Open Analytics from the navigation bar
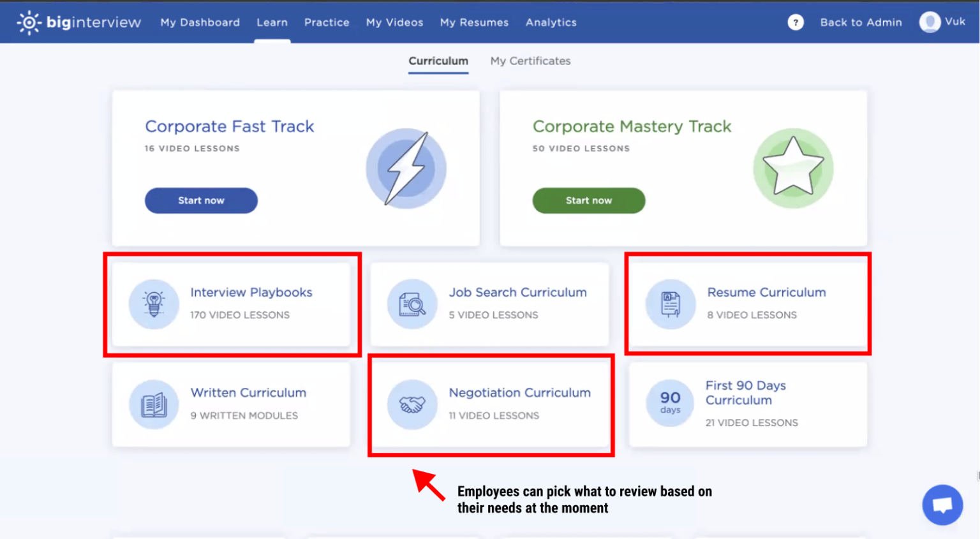Viewport: 980px width, 539px height. pyautogui.click(x=551, y=22)
